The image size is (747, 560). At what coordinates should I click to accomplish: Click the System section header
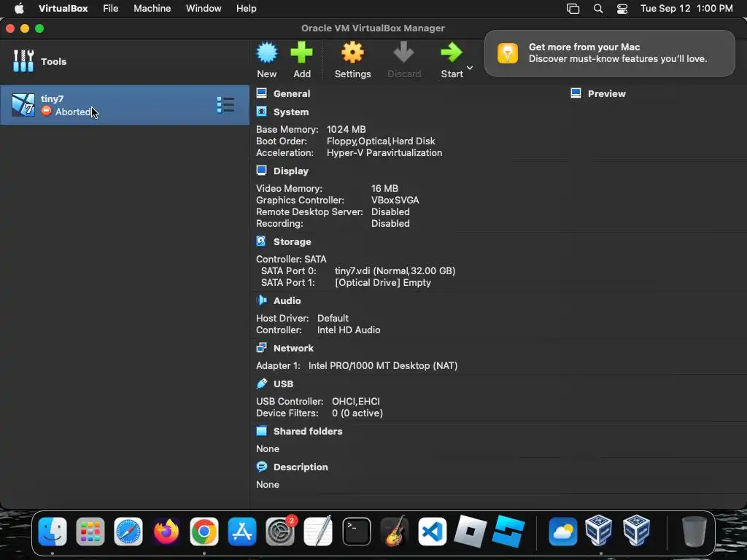pyautogui.click(x=291, y=112)
